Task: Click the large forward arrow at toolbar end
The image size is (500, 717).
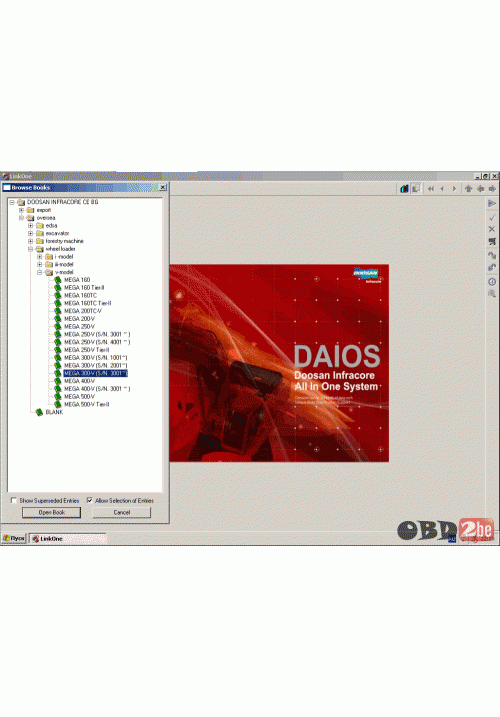Action: tap(492, 188)
